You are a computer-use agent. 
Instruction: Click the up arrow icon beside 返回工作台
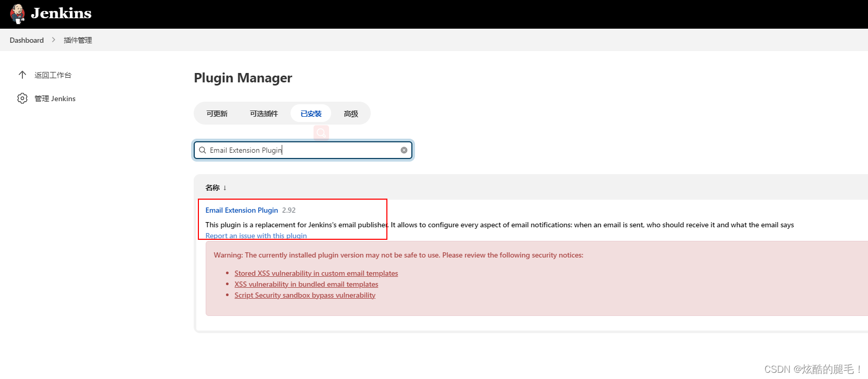(22, 75)
